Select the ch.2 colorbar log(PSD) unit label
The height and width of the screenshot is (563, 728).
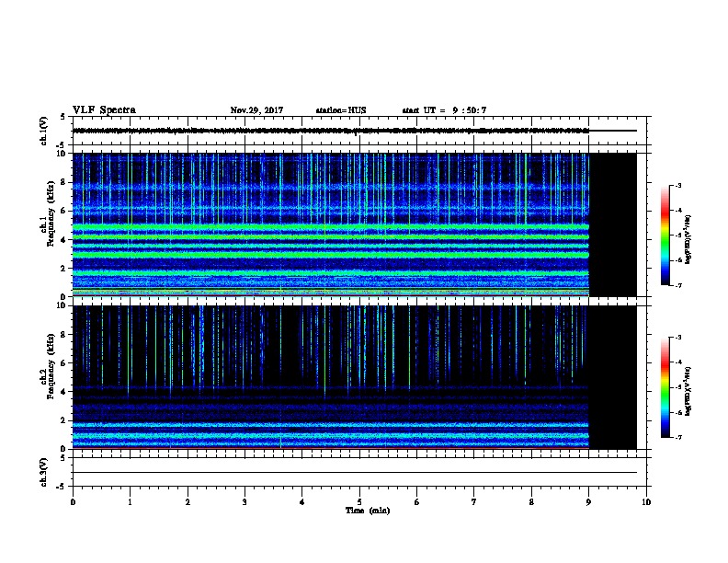(x=688, y=391)
